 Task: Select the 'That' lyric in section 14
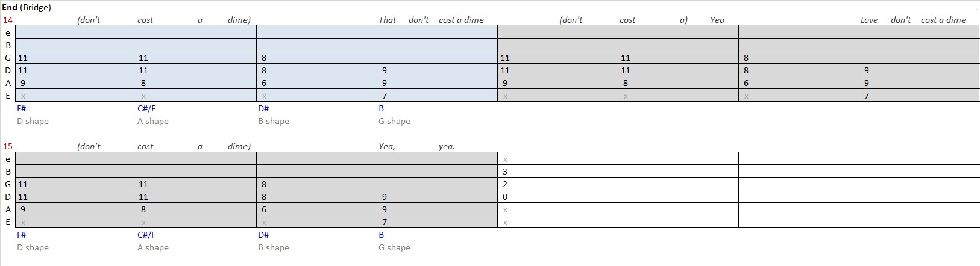tap(388, 20)
